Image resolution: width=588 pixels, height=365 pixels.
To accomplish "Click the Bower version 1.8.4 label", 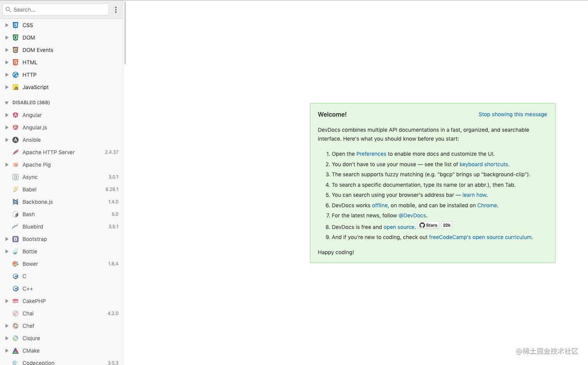I will [x=113, y=264].
